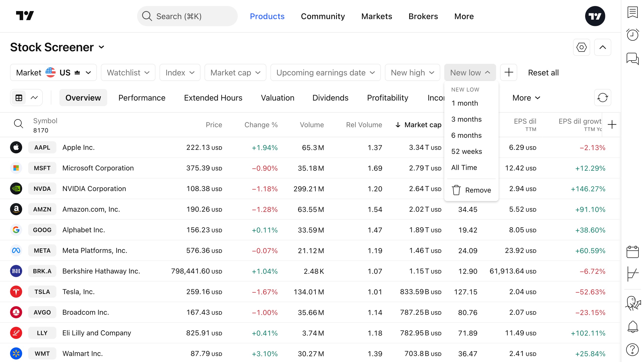
Task: Refresh the screener results
Action: pos(602,98)
